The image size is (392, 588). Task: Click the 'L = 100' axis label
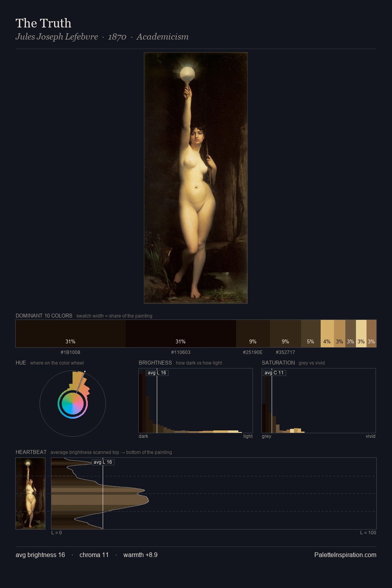pos(368,533)
